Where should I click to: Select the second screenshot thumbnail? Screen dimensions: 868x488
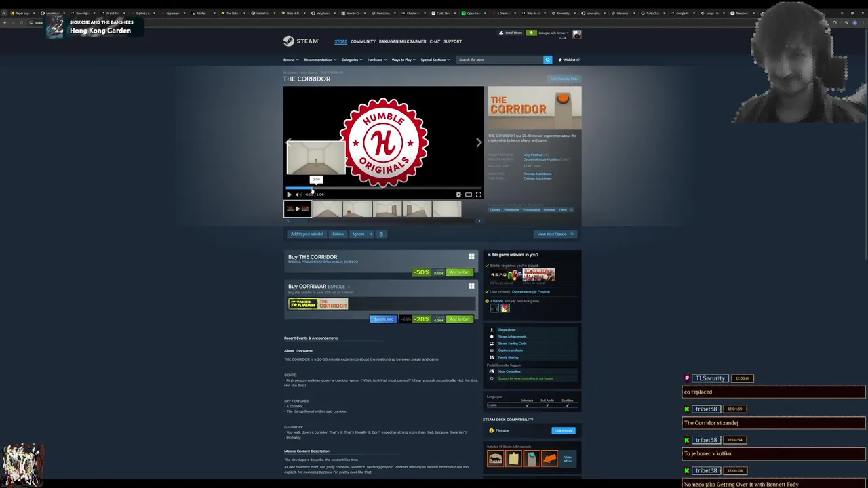[x=357, y=209]
